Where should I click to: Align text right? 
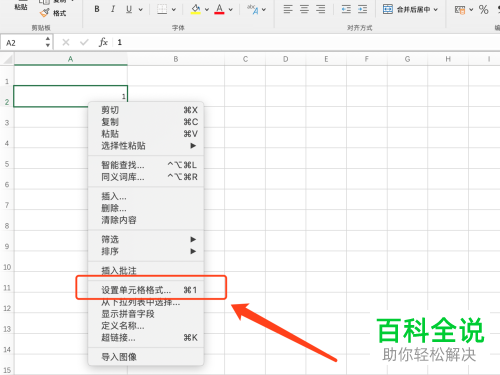click(321, 9)
